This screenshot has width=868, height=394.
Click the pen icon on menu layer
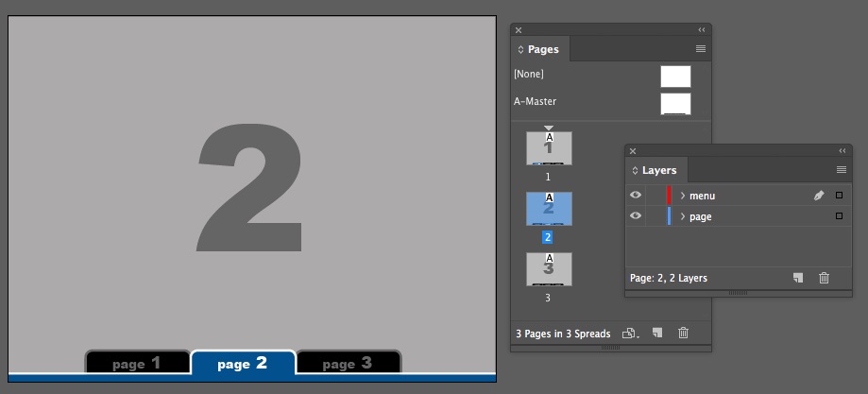[819, 196]
